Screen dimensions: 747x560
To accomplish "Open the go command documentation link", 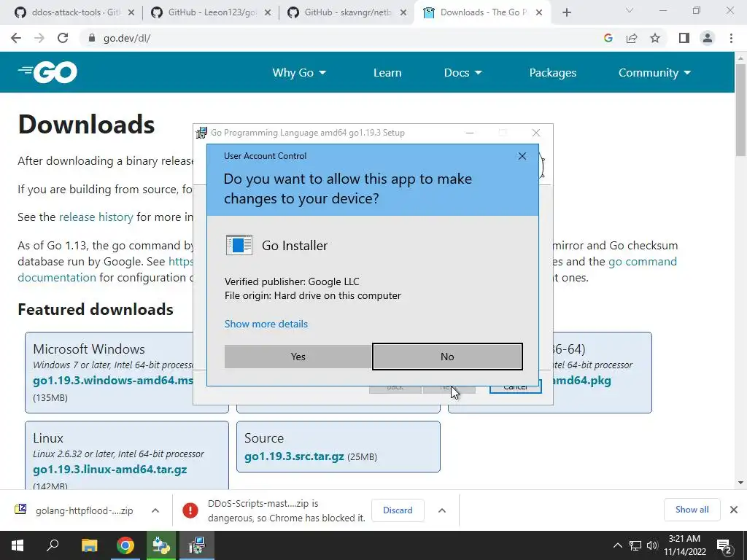I will (x=642, y=262).
